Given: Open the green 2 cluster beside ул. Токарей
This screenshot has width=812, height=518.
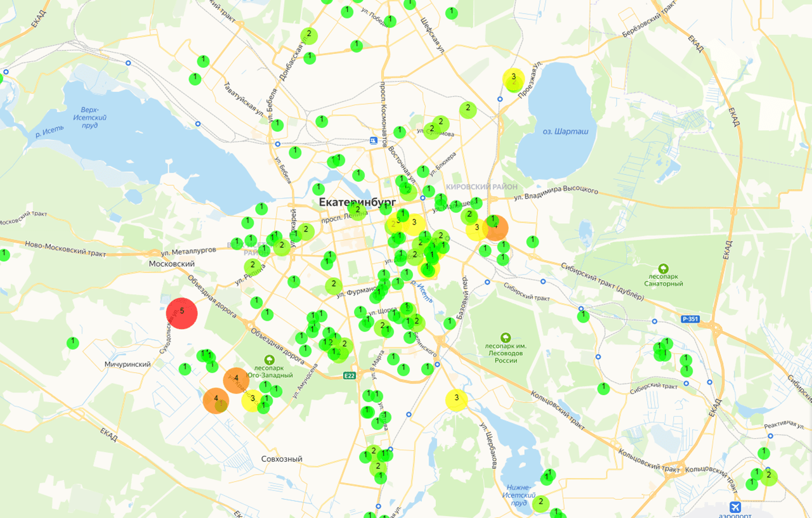Looking at the screenshot, I should [305, 231].
